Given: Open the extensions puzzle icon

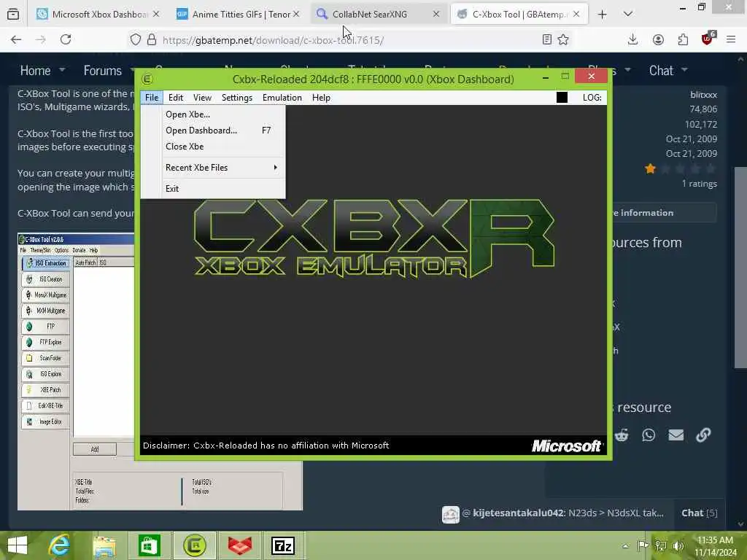Looking at the screenshot, I should click(683, 39).
